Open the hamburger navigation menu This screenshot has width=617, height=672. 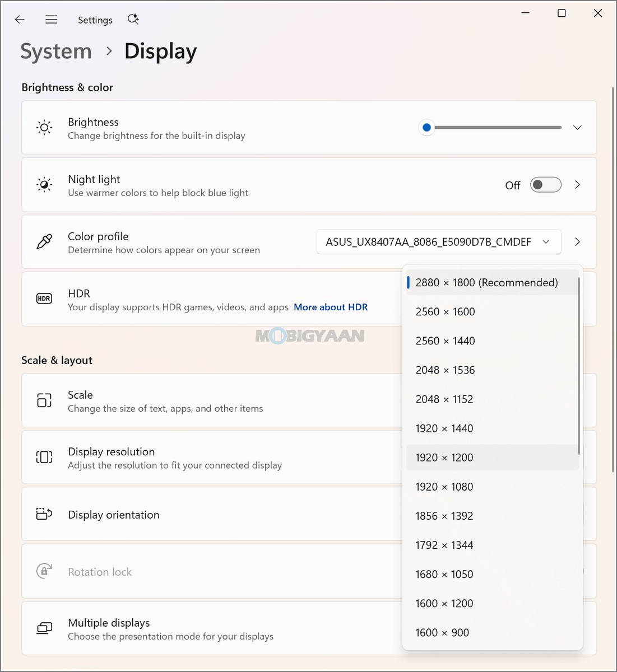point(51,20)
